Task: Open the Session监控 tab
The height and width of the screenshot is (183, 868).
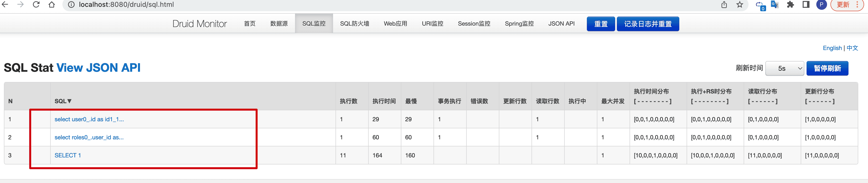Action: (x=474, y=24)
